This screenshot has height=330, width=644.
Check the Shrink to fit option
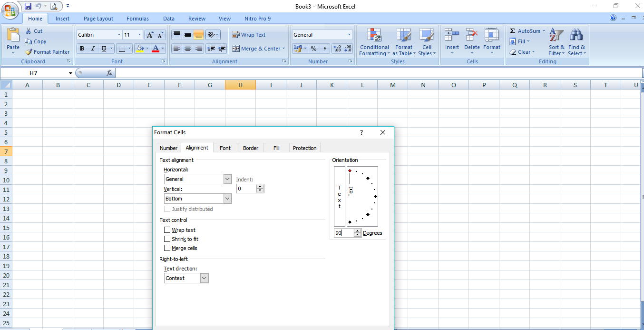[167, 239]
